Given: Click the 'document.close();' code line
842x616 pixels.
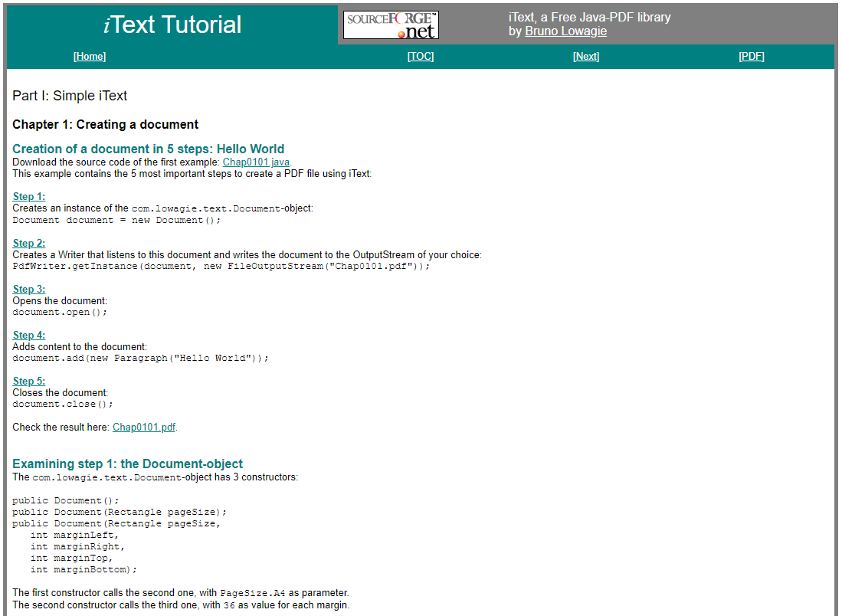Looking at the screenshot, I should pos(63,405).
